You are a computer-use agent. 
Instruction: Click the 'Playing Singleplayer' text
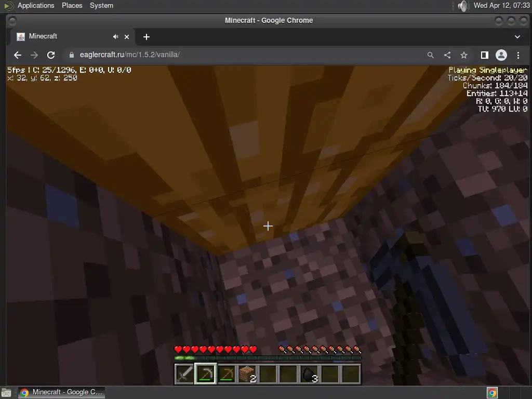[x=488, y=70]
